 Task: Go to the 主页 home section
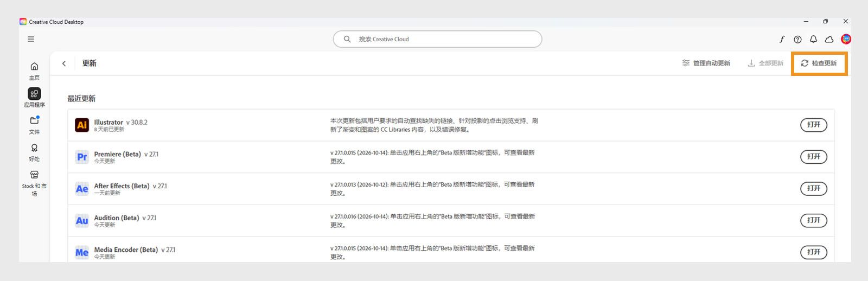(34, 71)
